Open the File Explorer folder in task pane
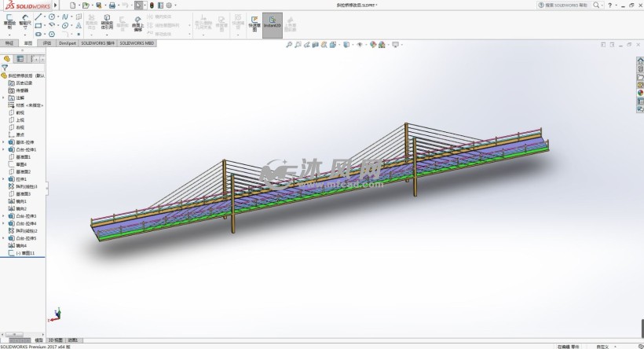The width and height of the screenshot is (644, 349). [x=640, y=77]
